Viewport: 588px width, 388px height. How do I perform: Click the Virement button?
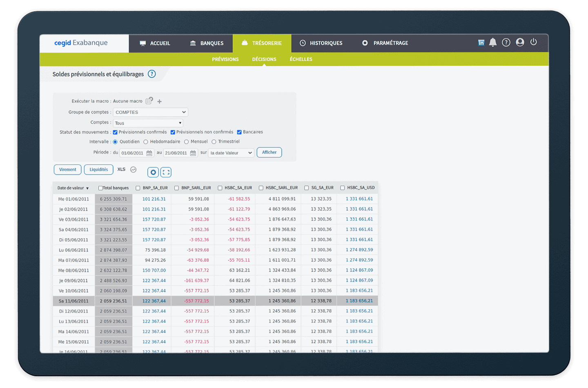point(68,170)
